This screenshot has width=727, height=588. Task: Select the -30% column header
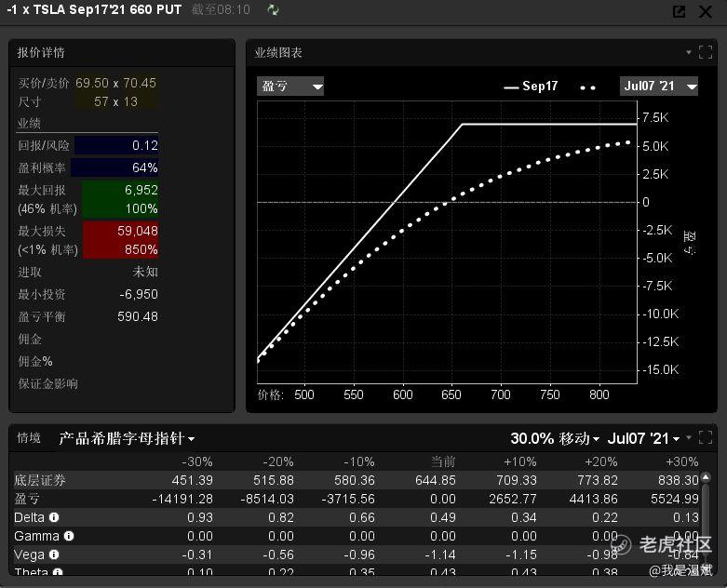[x=197, y=461]
